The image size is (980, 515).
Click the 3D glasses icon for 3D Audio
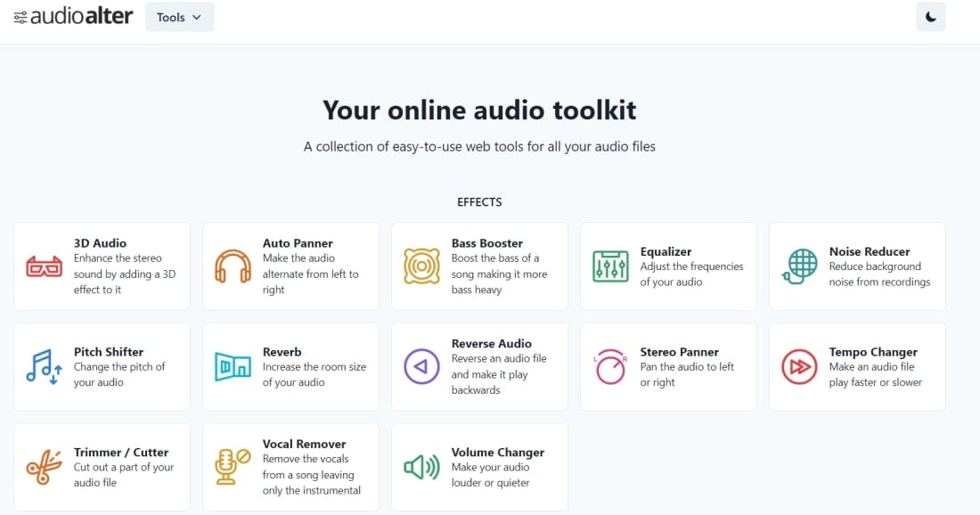click(x=44, y=266)
